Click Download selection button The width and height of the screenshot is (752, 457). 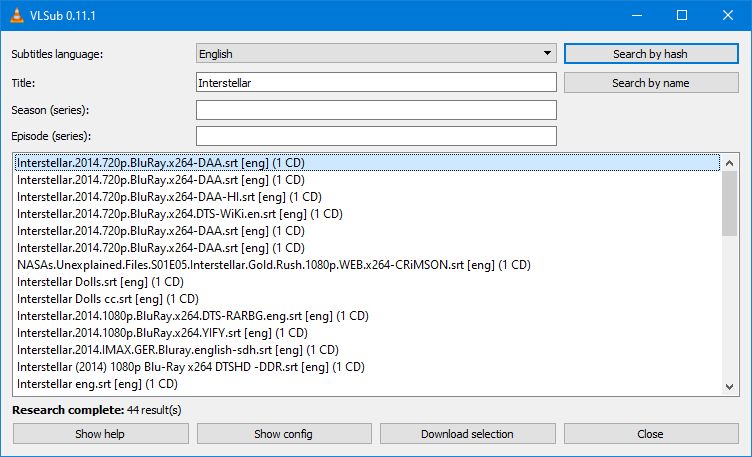pos(467,434)
